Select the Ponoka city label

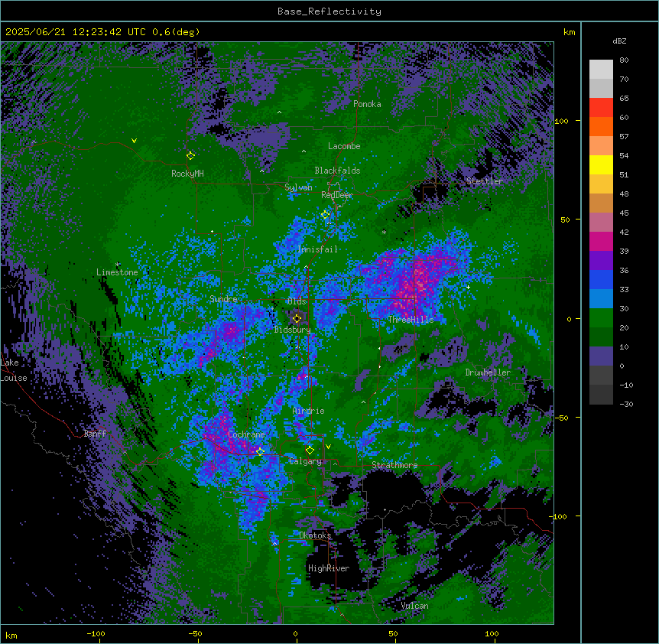[x=367, y=104]
